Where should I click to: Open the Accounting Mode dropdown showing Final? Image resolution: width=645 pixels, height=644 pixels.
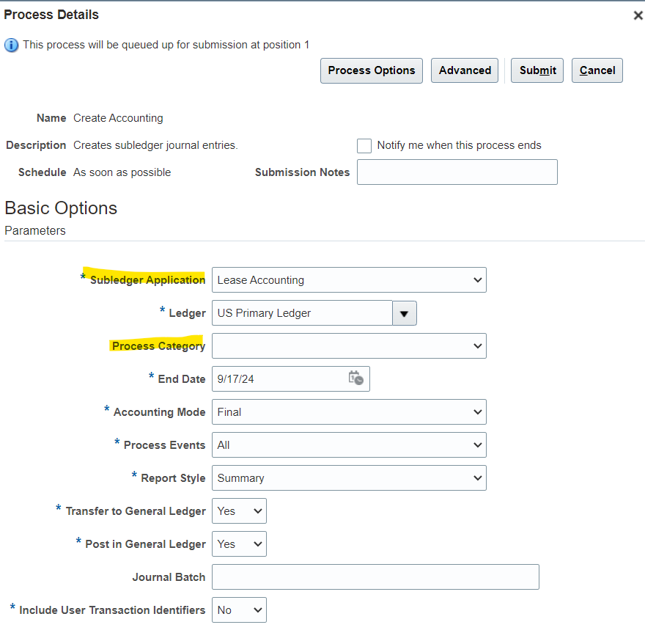[348, 411]
